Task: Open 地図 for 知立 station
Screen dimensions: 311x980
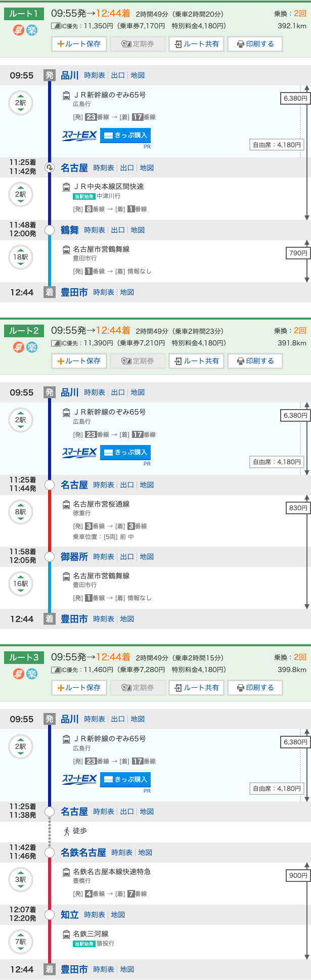Action: click(118, 915)
